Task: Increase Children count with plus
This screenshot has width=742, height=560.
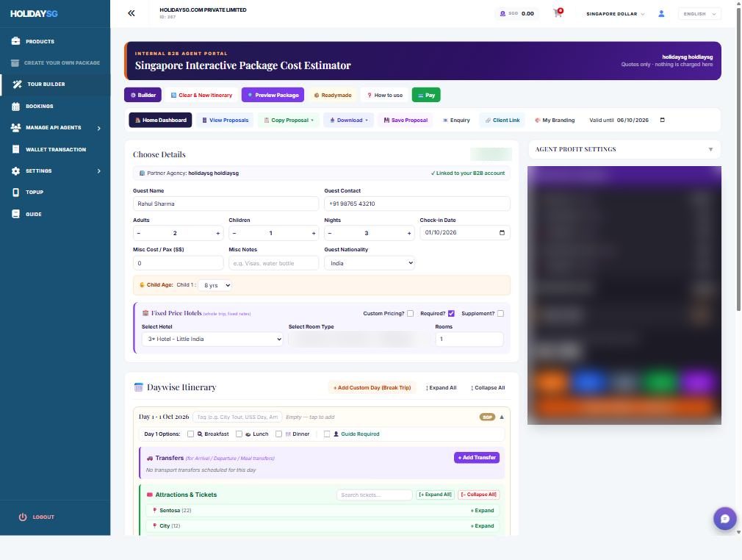Action: click(x=313, y=233)
